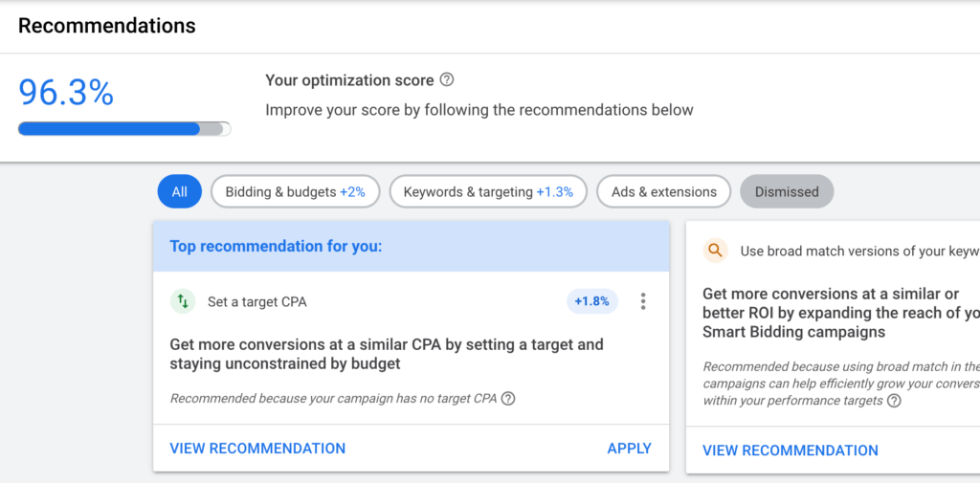
Task: Show Ads & extensions recommendations
Action: pyautogui.click(x=663, y=191)
